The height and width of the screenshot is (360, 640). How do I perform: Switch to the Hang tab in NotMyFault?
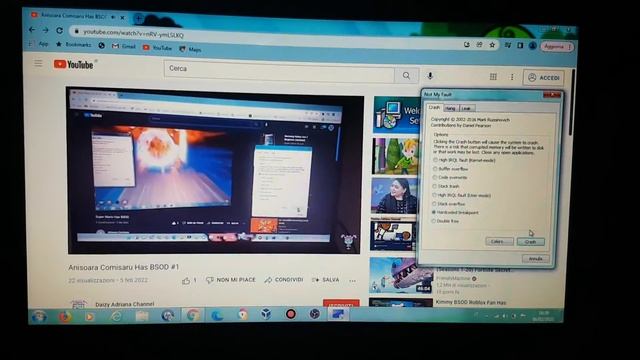pos(451,108)
